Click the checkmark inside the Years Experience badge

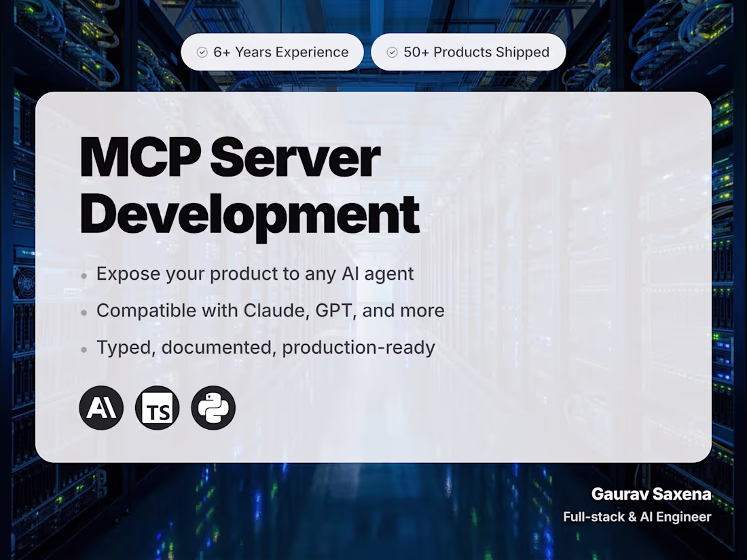(201, 52)
